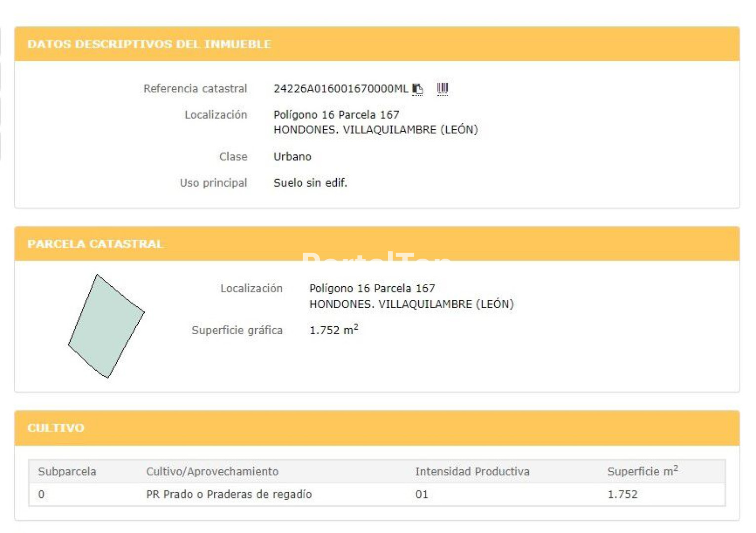756x533 pixels.
Task: Click the Cultivo/Aprovechamiento column header
Action: [212, 472]
